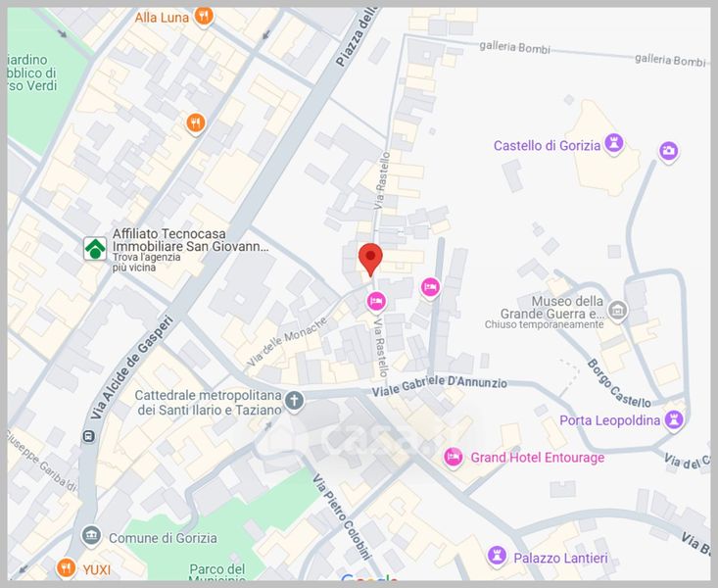718x588 pixels.
Task: Open the YUXI restaurant marker
Action: 66,568
